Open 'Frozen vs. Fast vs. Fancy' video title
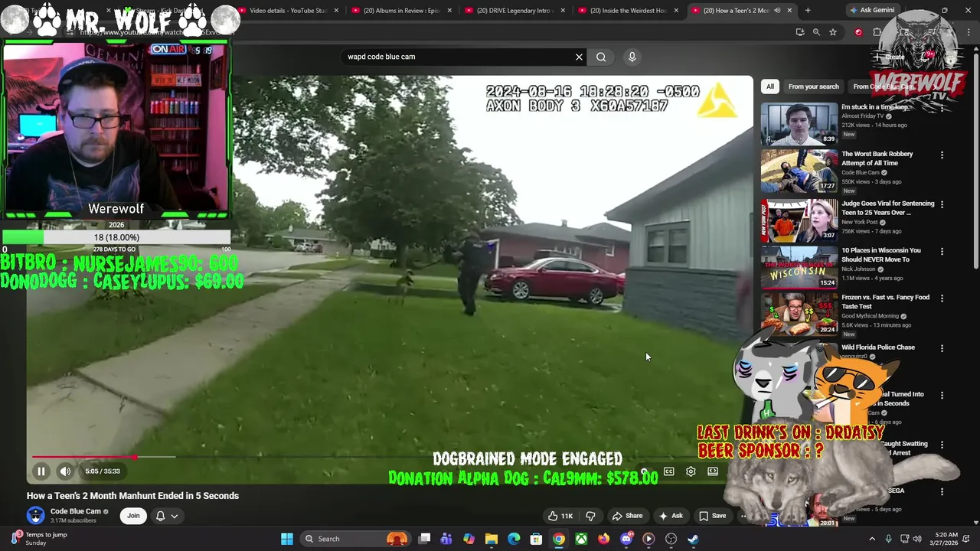Viewport: 980px width, 551px height. point(885,302)
